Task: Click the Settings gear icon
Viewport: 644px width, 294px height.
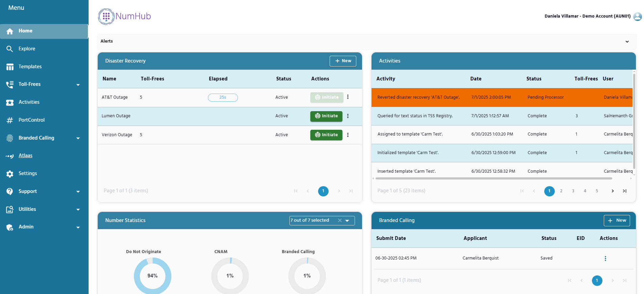Action: pos(10,174)
